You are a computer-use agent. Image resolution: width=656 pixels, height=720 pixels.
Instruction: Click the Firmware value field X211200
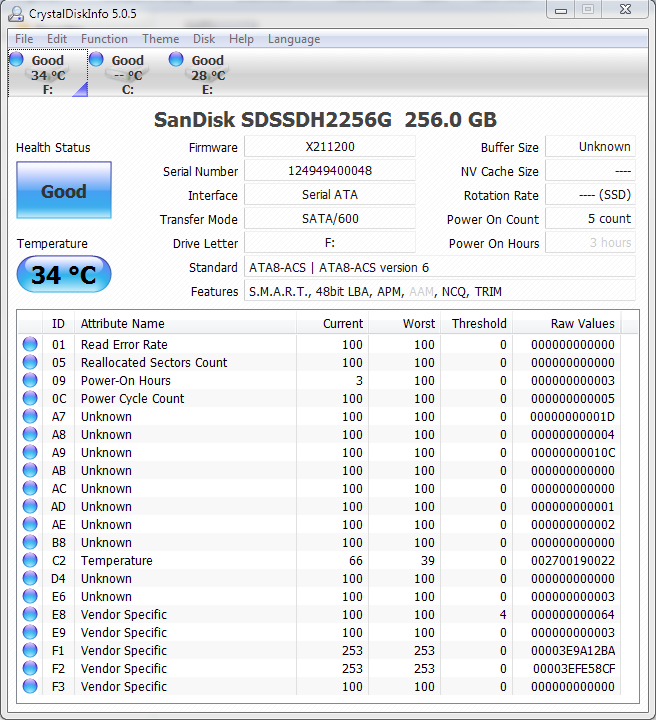click(330, 147)
